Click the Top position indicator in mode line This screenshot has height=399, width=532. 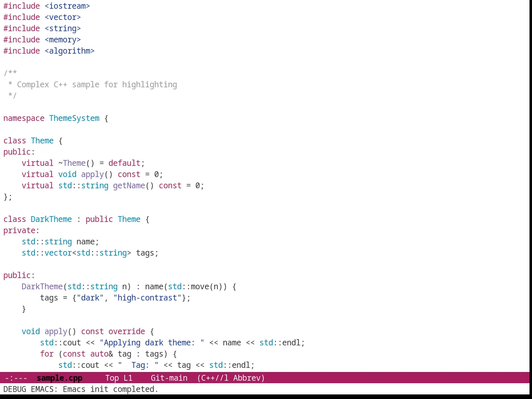[112, 378]
